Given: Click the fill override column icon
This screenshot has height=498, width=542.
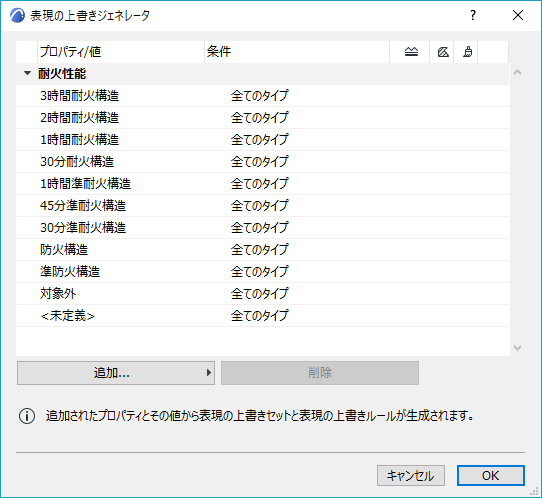Looking at the screenshot, I should pos(443,52).
